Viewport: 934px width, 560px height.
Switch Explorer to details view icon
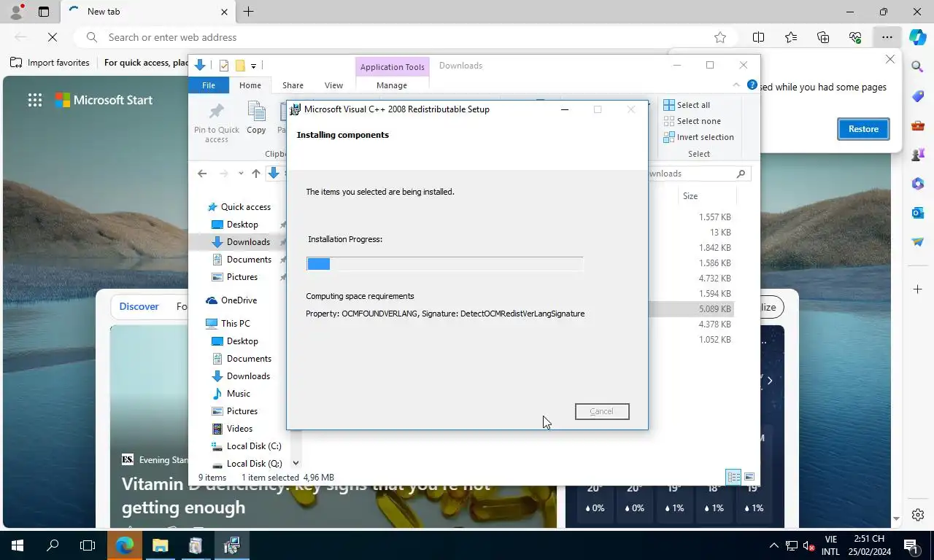734,477
